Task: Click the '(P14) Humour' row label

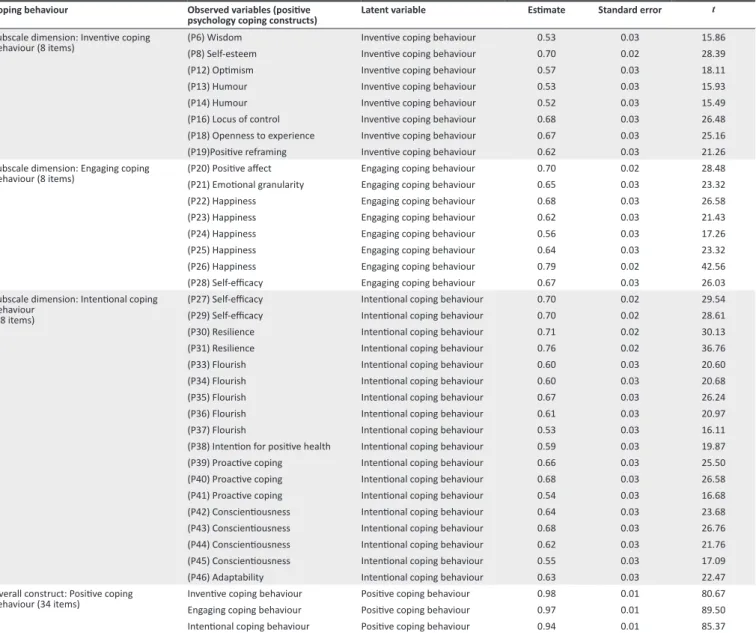Action: (x=217, y=103)
